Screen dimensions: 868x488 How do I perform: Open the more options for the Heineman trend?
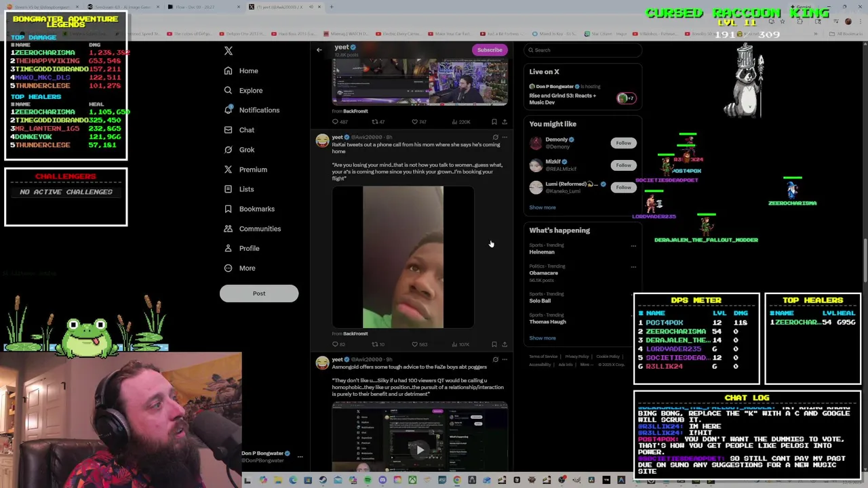pos(633,245)
